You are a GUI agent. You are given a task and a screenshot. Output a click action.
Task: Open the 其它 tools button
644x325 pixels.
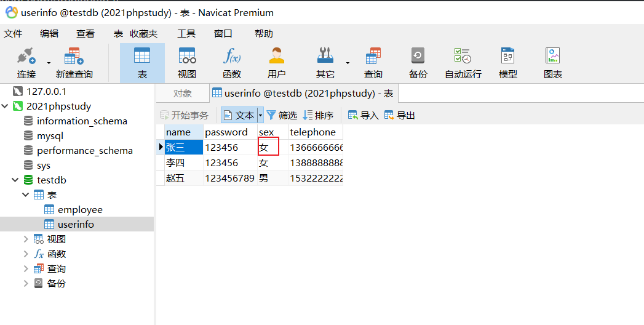[325, 63]
